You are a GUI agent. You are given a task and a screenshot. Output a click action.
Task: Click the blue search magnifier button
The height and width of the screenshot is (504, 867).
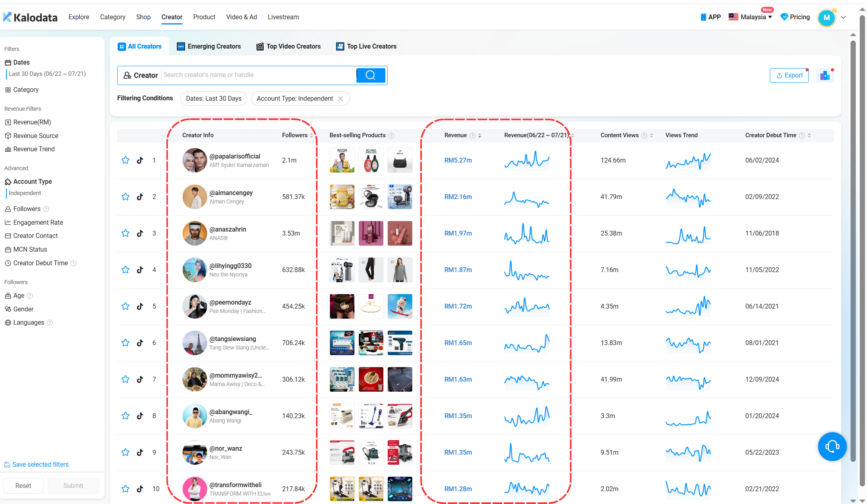(370, 75)
